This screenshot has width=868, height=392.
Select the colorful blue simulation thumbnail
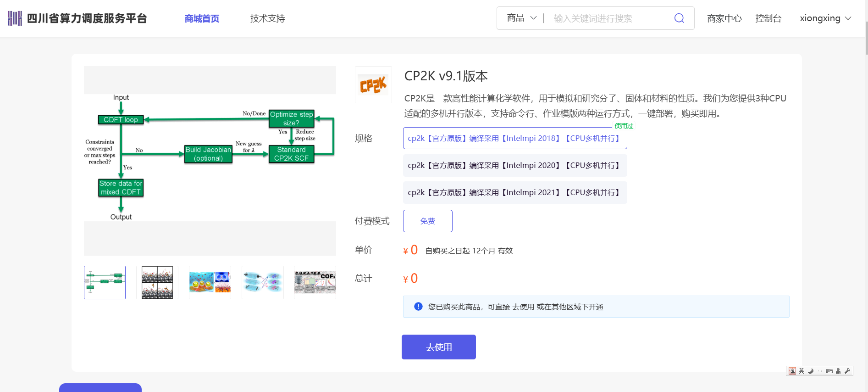210,282
